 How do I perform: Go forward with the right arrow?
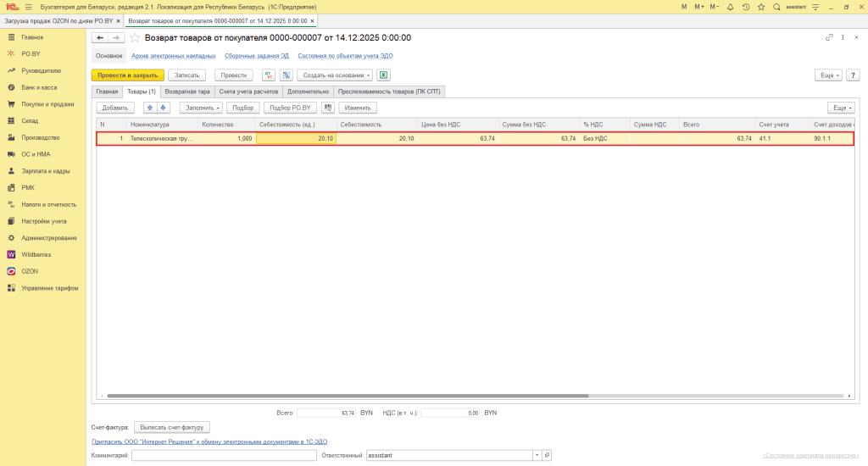pos(115,37)
